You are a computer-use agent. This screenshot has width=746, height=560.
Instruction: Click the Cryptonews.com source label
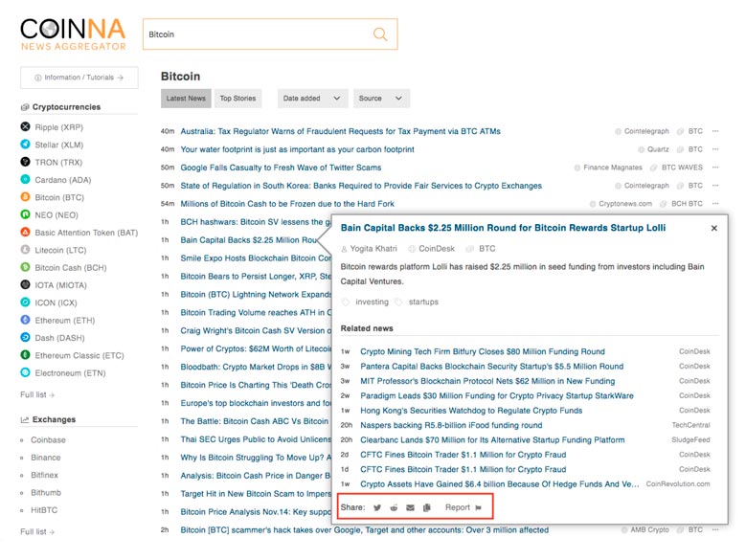pyautogui.click(x=625, y=204)
